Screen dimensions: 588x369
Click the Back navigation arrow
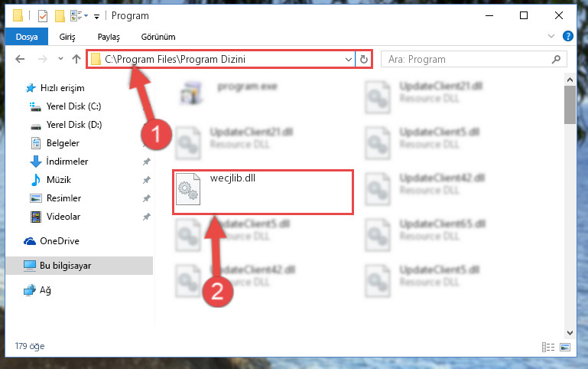pyautogui.click(x=20, y=59)
